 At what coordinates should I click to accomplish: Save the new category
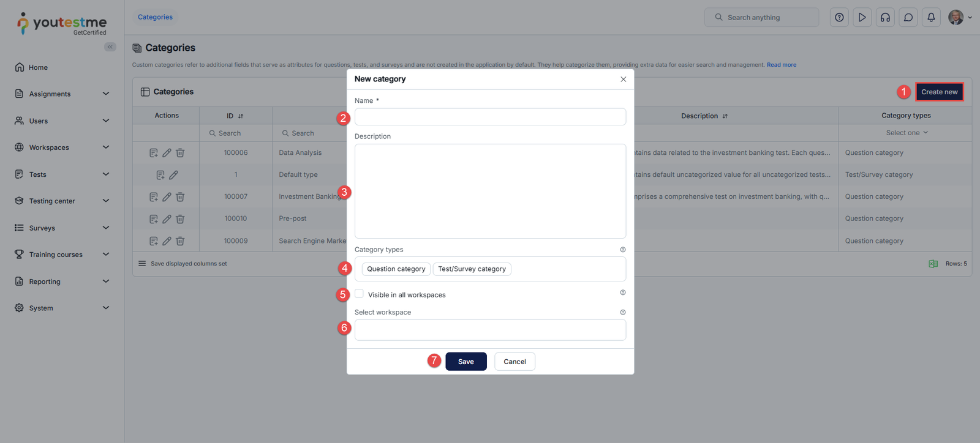[466, 362]
